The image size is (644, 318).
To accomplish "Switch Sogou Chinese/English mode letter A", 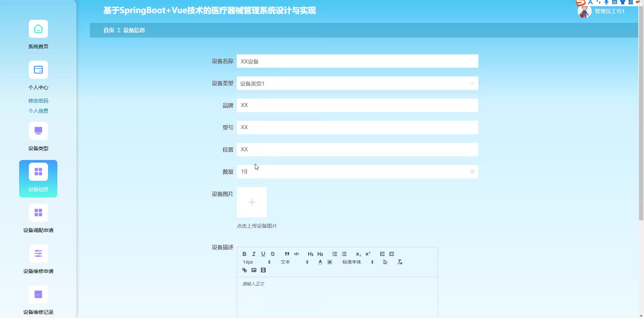I will click(x=590, y=2).
